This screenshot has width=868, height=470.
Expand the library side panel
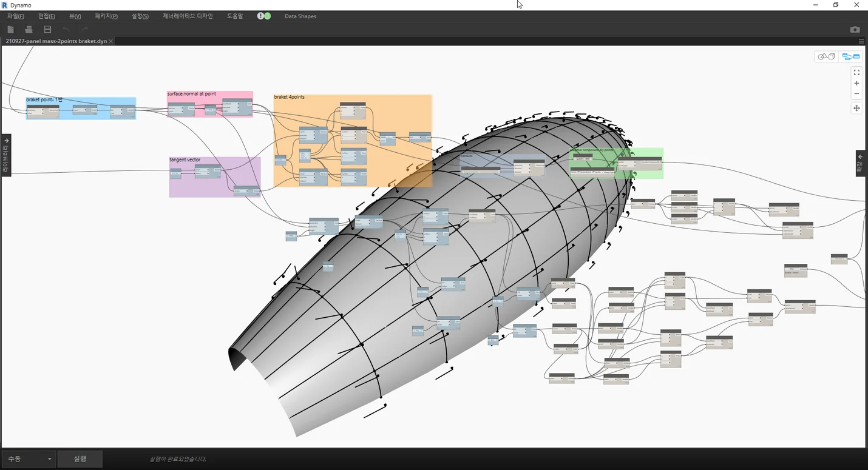coord(6,155)
